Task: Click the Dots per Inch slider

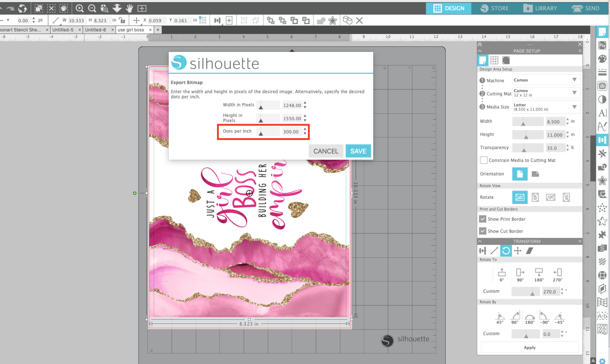Action: 268,132
